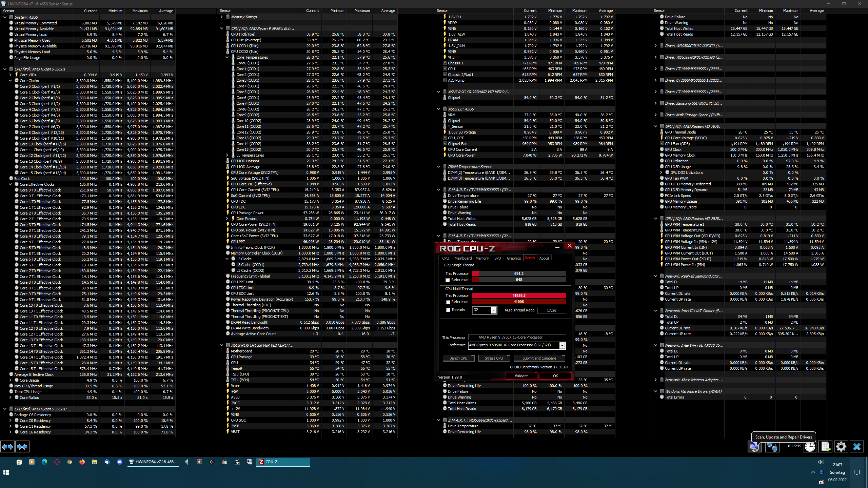
Task: Open HWiNFO settings gear icon
Action: click(841, 447)
